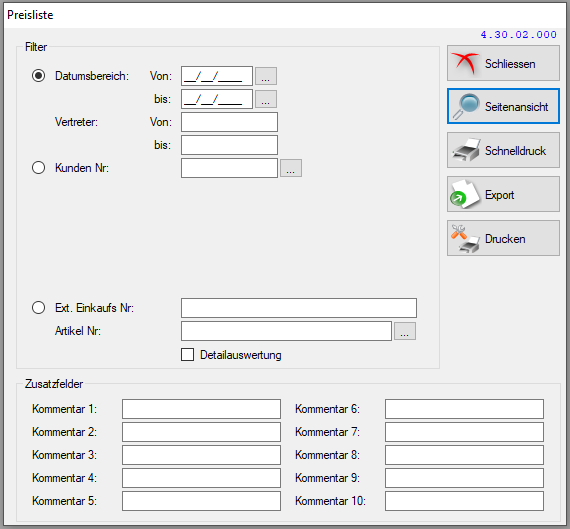Select the Datumsbereich radio button

(39, 76)
